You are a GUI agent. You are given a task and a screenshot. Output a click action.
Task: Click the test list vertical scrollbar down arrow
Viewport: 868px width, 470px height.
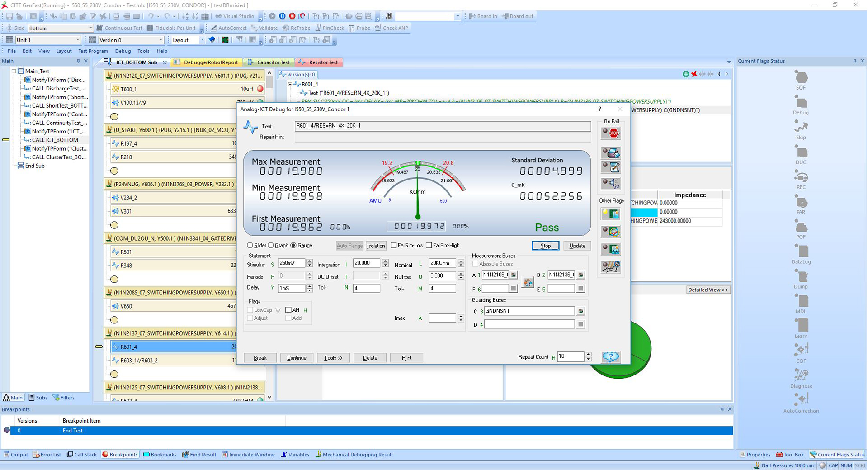(269, 397)
